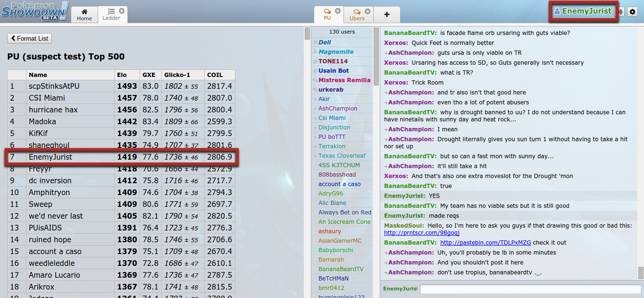Click the Format List back button

[x=29, y=38]
